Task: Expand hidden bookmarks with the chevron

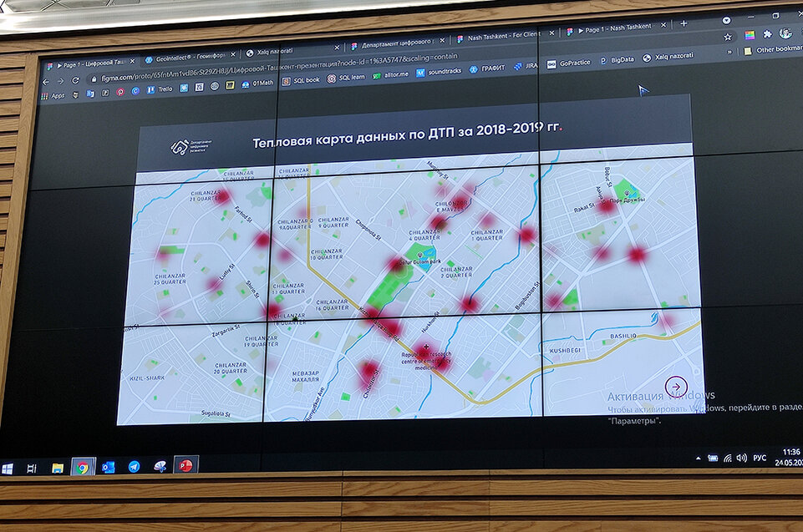Action: click(729, 53)
